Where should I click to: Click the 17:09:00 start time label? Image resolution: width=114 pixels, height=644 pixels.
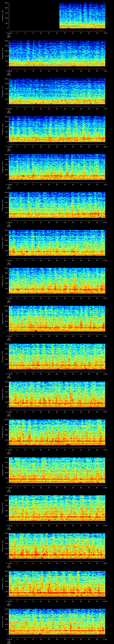click(x=9, y=223)
